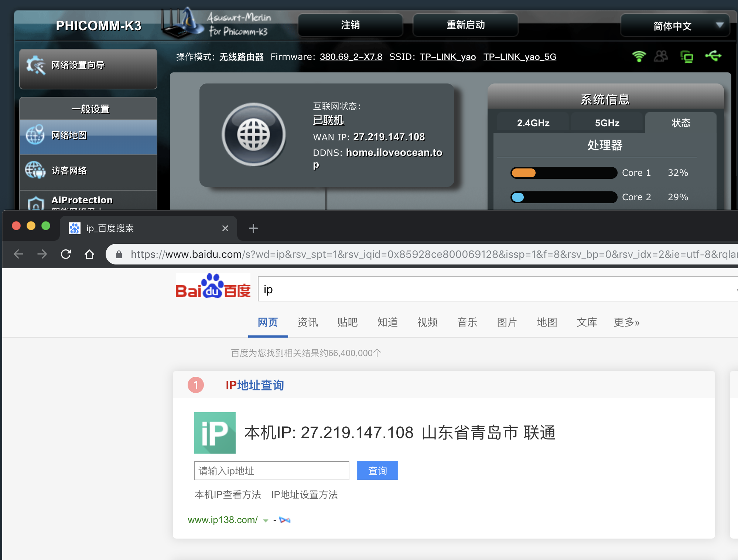Click the Asuswrt-Merlin wizard router logo
This screenshot has width=738, height=560.
(183, 23)
